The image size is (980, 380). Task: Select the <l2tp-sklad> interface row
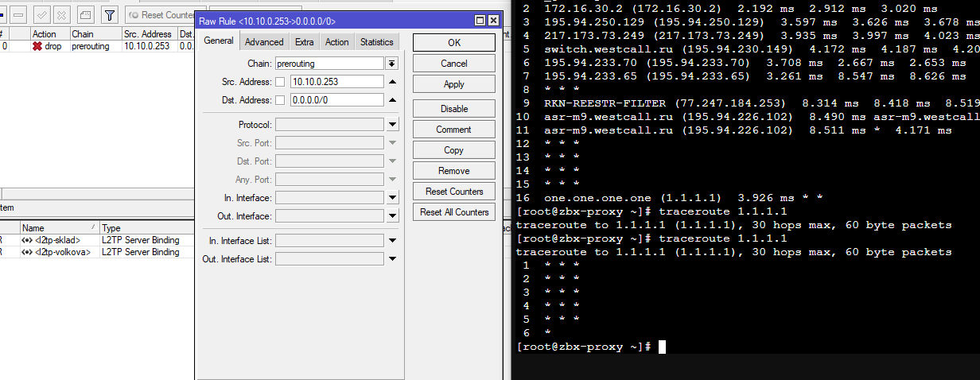point(97,240)
